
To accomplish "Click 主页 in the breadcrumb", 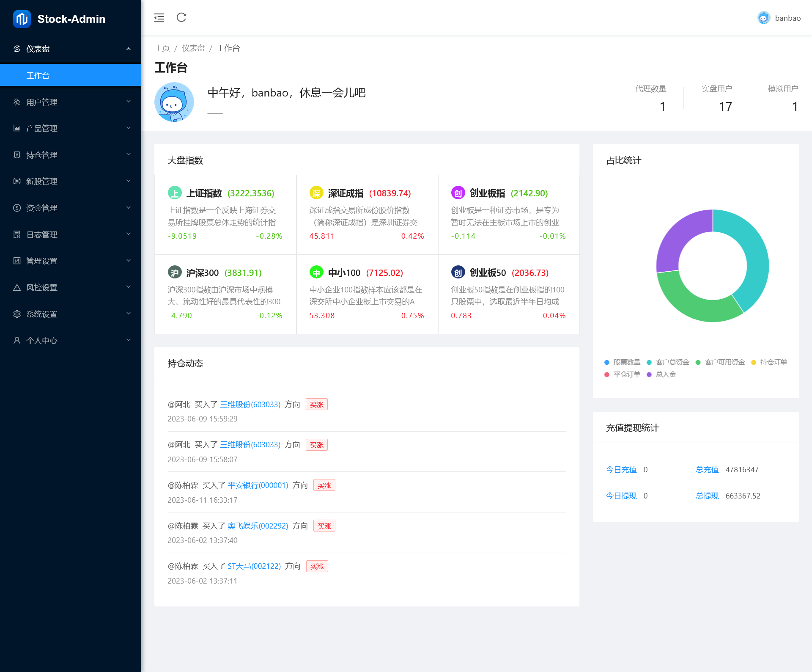I will pos(162,48).
